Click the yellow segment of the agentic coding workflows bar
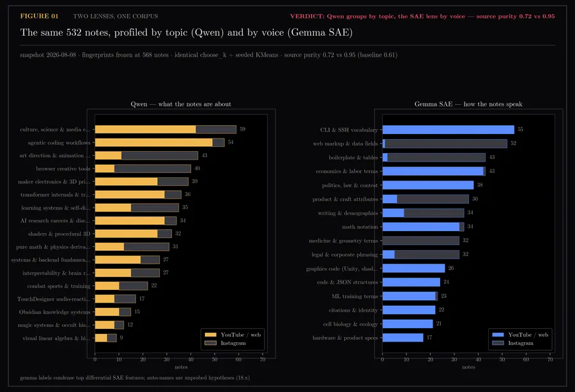Viewport: 575px width, 392px height. point(153,142)
